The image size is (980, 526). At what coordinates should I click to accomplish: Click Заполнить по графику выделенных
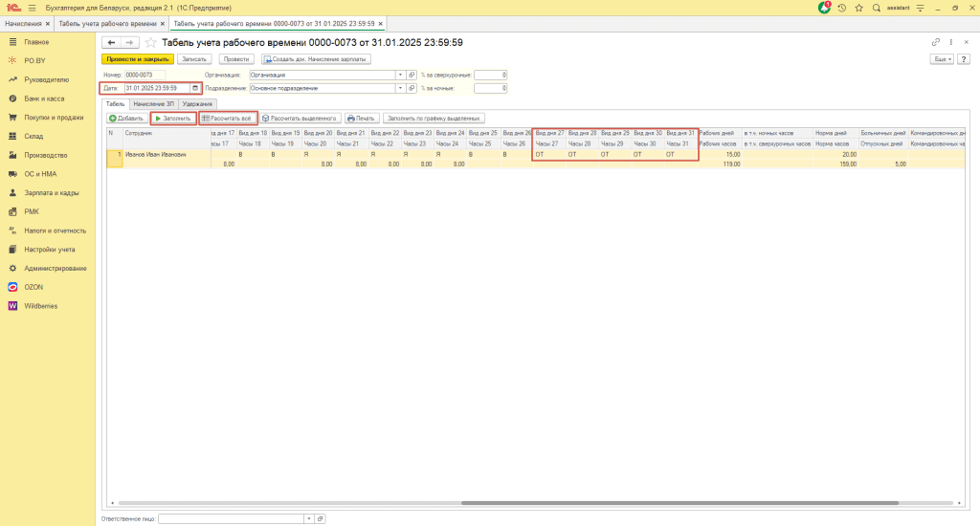(434, 118)
